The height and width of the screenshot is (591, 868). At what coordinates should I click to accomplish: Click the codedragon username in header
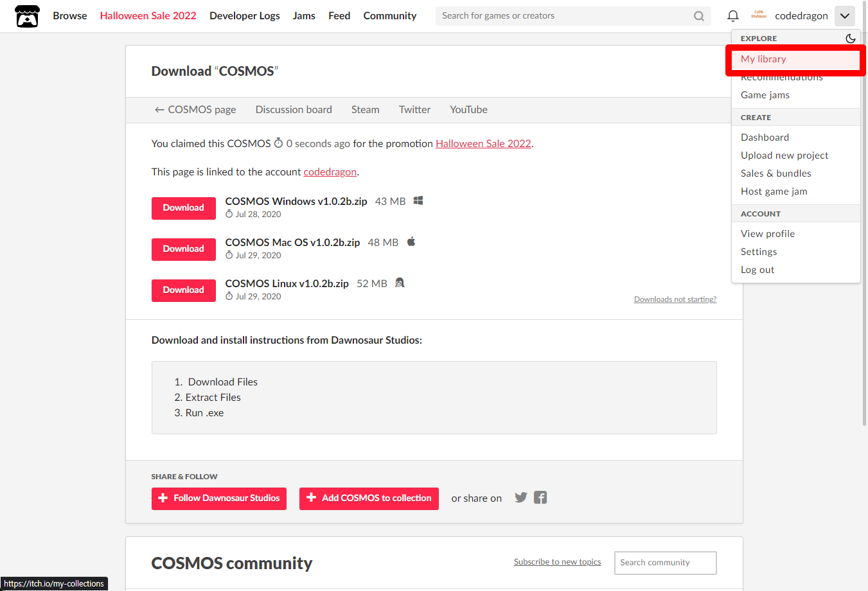pos(801,16)
